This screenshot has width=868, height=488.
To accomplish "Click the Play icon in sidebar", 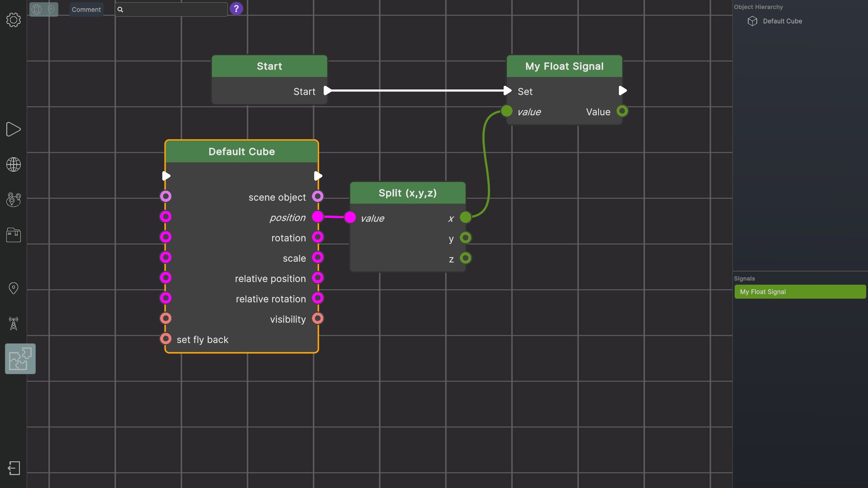I will pyautogui.click(x=14, y=129).
